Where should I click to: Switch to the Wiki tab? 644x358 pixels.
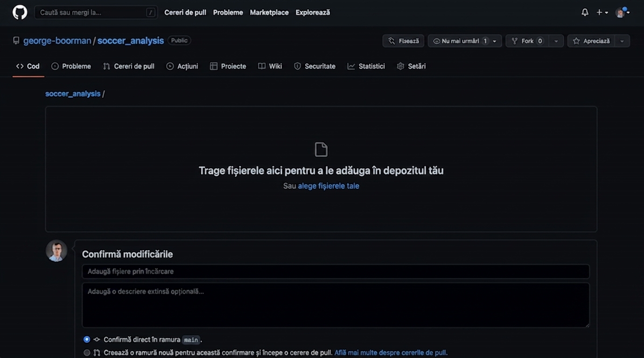coord(270,66)
